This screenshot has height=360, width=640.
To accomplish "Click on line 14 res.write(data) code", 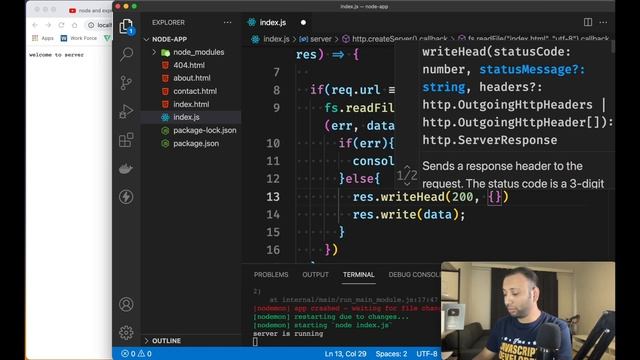I will pos(409,215).
